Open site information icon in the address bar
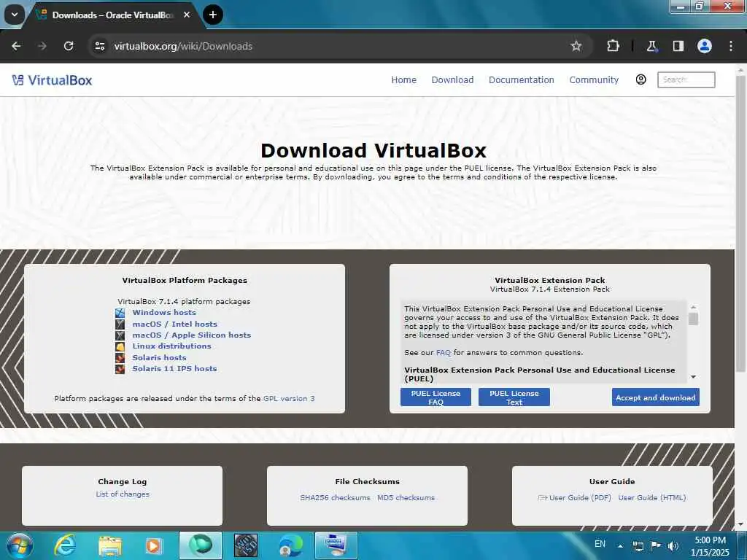The height and width of the screenshot is (560, 747). click(x=100, y=46)
